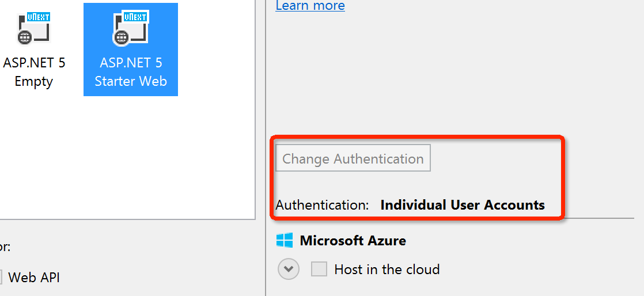Click the Individual User Accounts text
Image resolution: width=644 pixels, height=296 pixels.
tap(463, 204)
